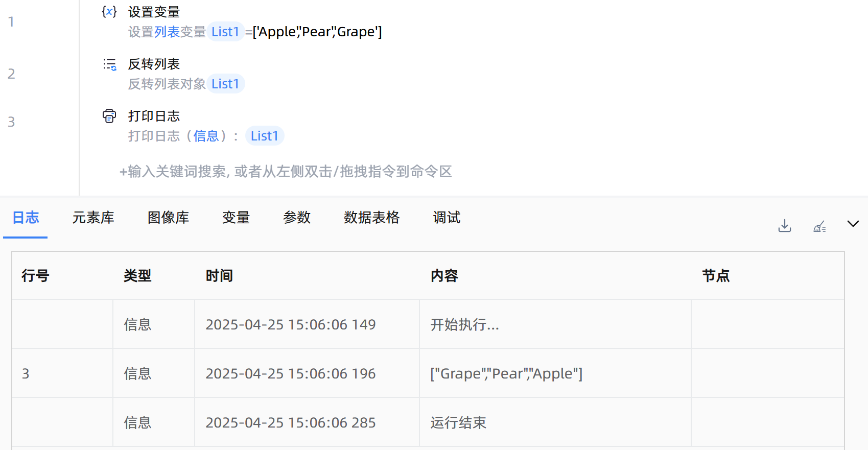This screenshot has height=450, width=868.
Task: Click the 列表 link in step 1
Action: click(167, 32)
